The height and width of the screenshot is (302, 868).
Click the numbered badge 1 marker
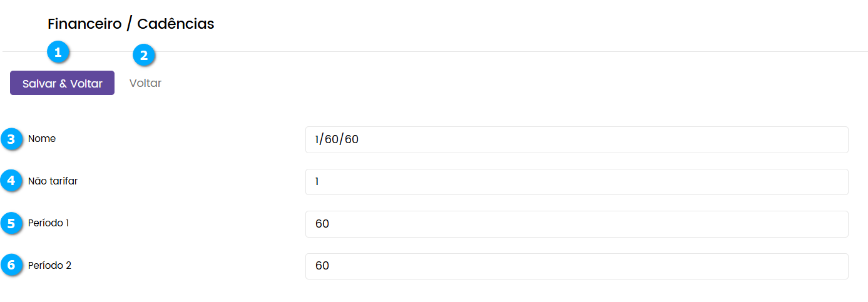point(58,53)
